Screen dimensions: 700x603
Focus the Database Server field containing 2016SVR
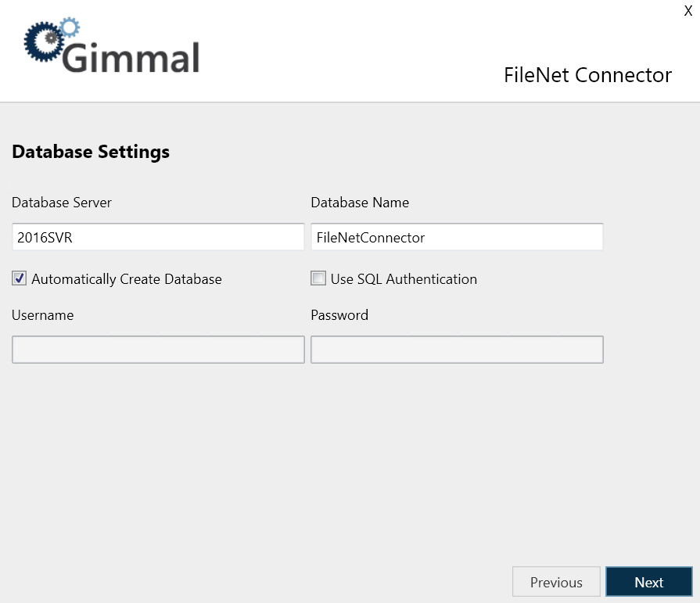[158, 237]
